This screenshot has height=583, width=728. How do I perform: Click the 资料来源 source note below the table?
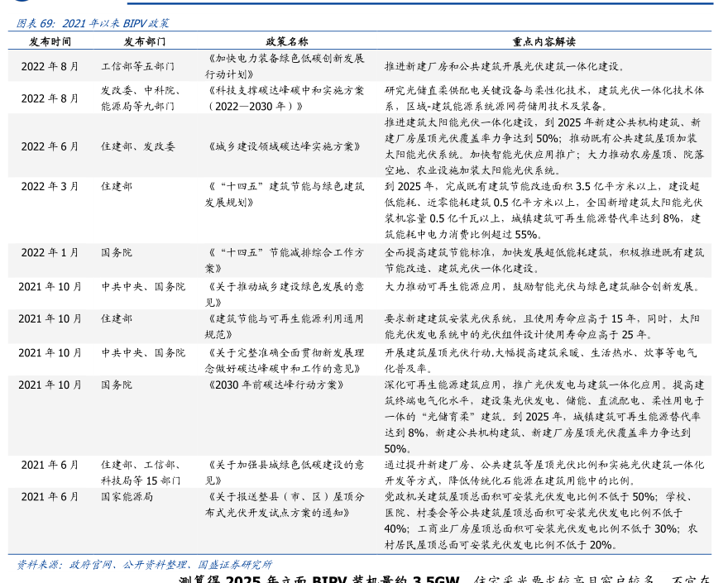point(145,564)
